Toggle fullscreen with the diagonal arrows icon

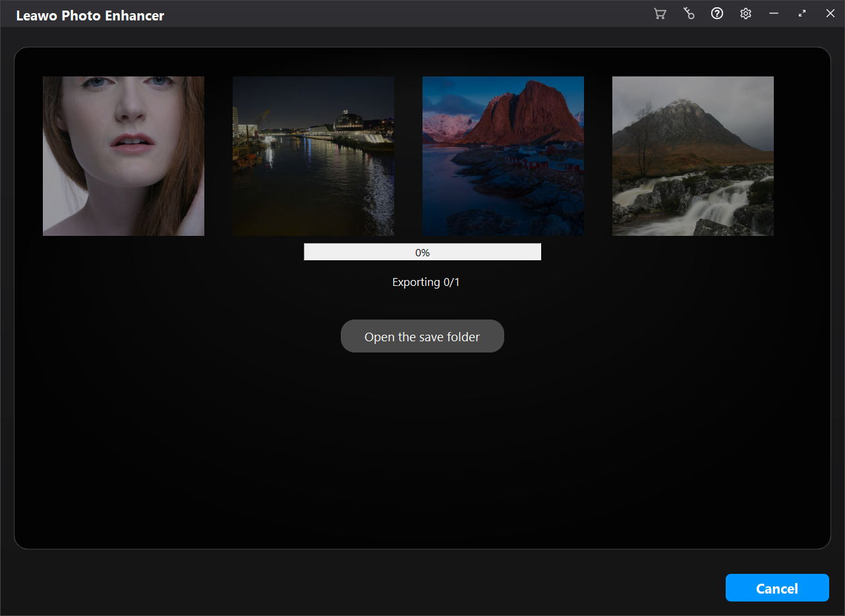(x=802, y=14)
